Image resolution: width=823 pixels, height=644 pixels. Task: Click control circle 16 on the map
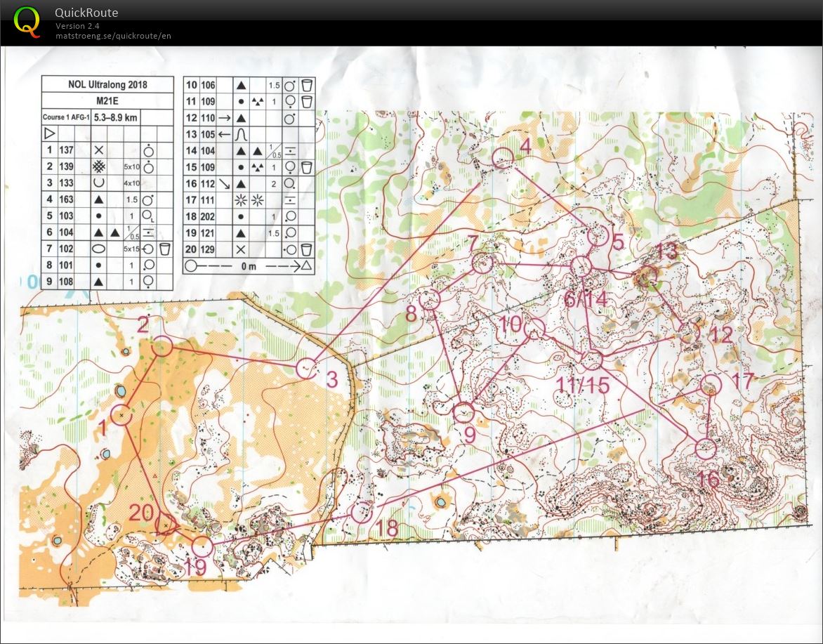tap(706, 448)
